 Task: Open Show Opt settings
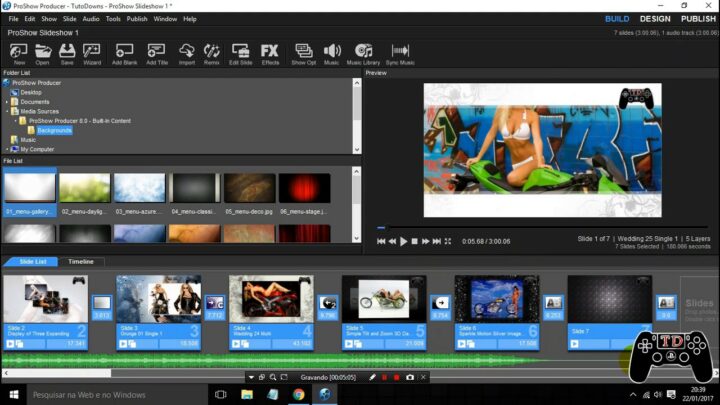303,53
